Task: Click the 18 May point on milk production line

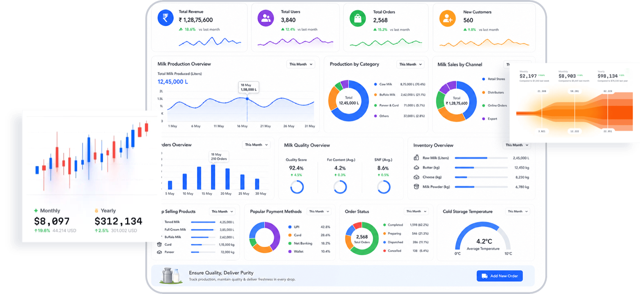Action: 247,99
